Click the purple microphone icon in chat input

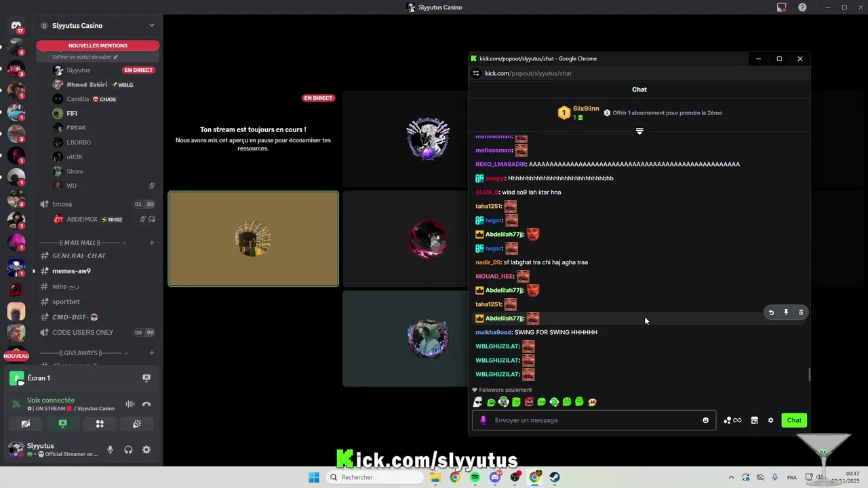(x=484, y=420)
